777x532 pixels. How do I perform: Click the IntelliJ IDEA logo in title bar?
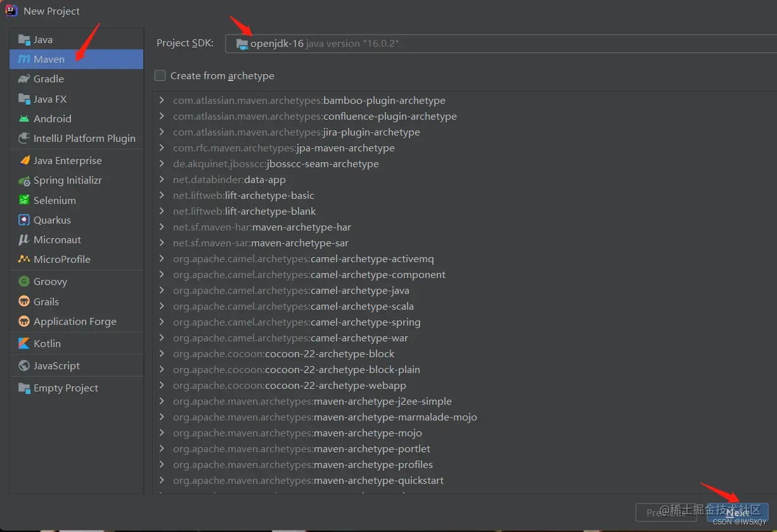tap(11, 11)
